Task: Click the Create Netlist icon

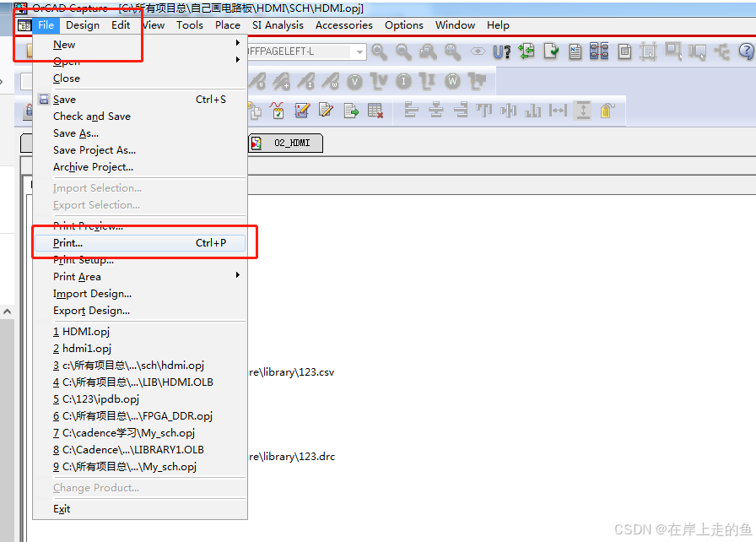Action: pos(575,51)
